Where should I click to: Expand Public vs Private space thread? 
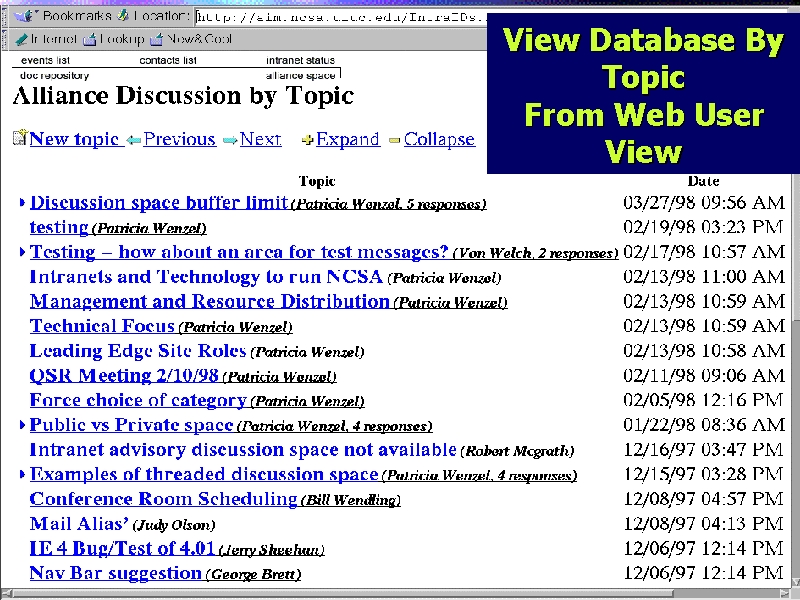pyautogui.click(x=22, y=424)
